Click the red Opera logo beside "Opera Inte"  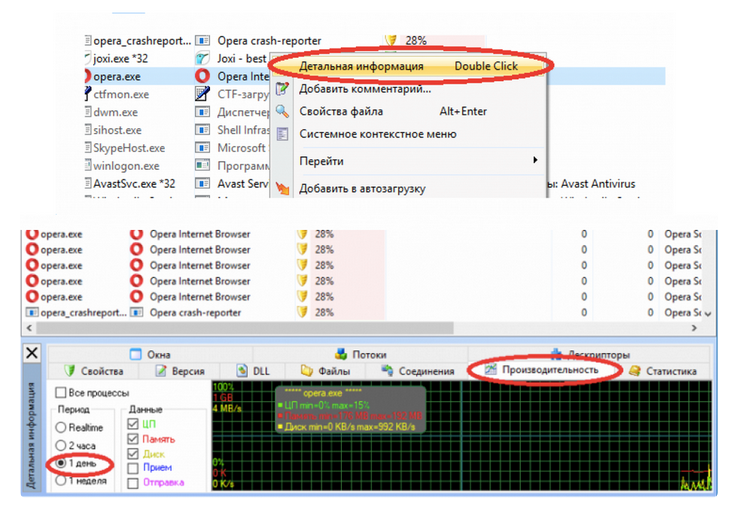(202, 76)
